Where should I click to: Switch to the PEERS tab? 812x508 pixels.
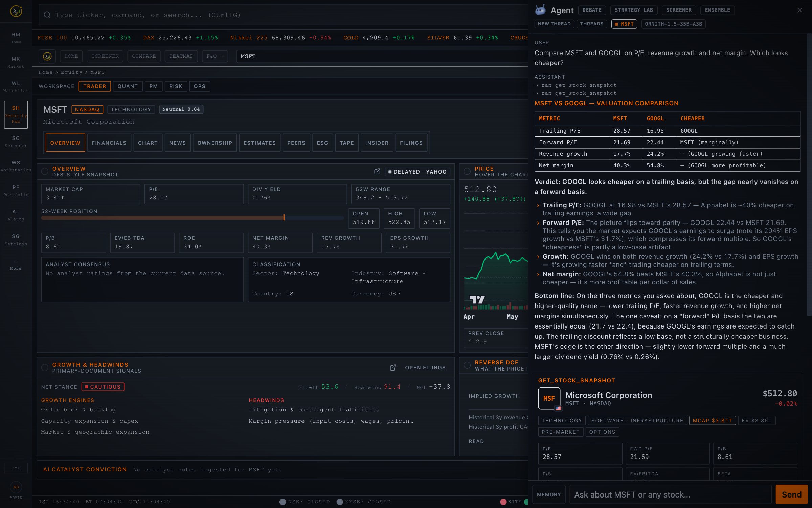pyautogui.click(x=296, y=143)
